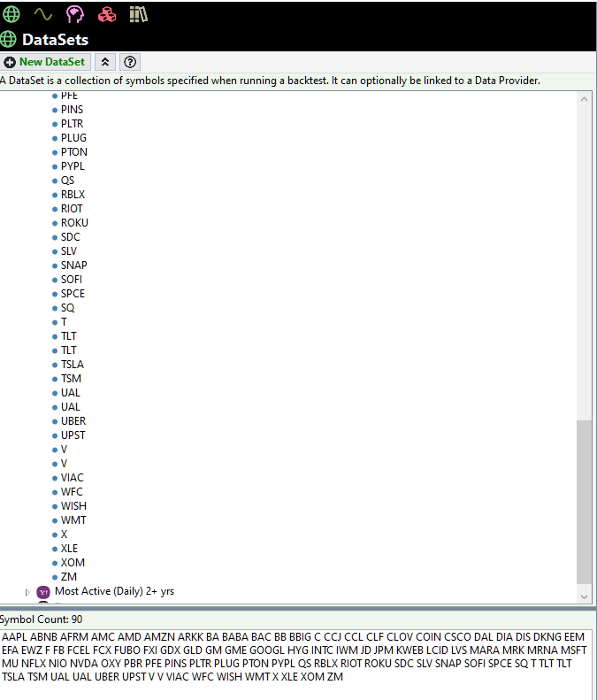Select the SDC symbol

(71, 237)
